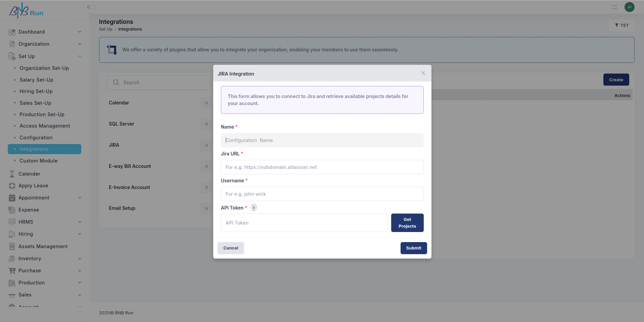This screenshot has height=322, width=644.
Task: Expand the Purchase sidebar menu
Action: coord(80,271)
